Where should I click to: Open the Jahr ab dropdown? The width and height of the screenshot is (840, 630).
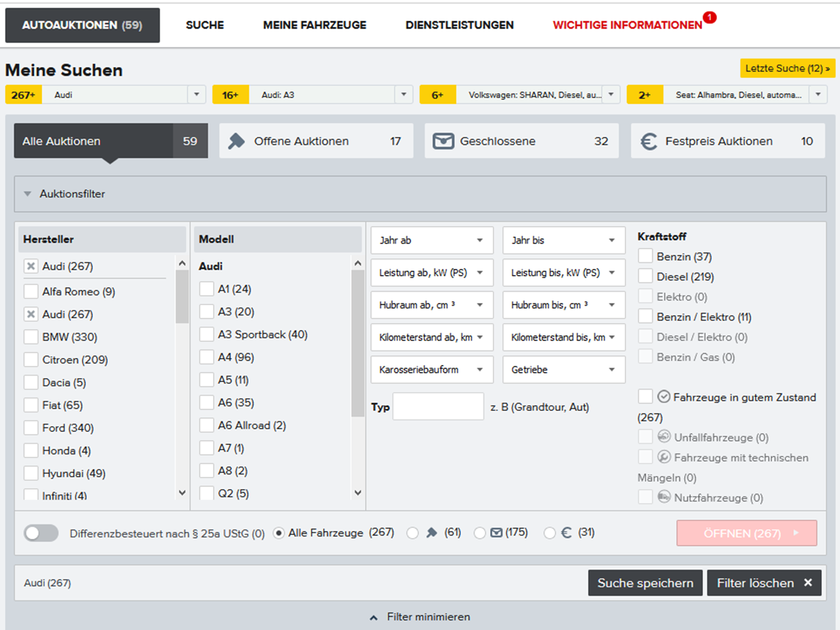point(432,240)
